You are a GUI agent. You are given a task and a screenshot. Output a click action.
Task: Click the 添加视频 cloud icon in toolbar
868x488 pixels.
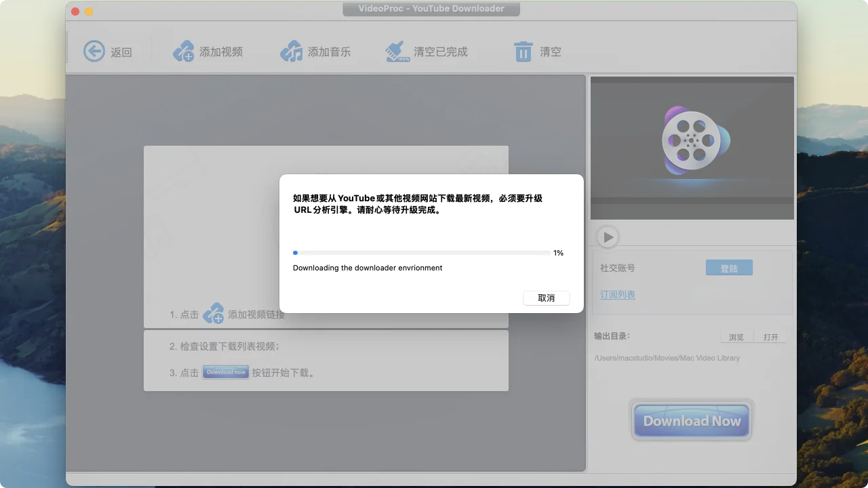[184, 51]
